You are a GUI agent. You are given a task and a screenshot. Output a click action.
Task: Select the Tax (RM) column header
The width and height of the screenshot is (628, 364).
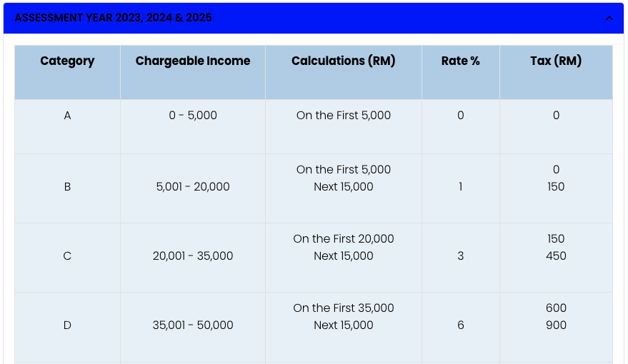coord(556,61)
